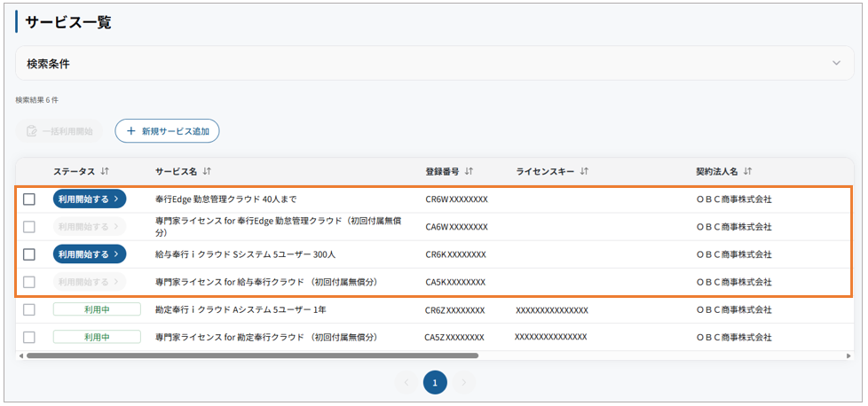Click registration number CA5ZXXXXXXXX
Screen dimensions: 868x406
[x=454, y=337]
